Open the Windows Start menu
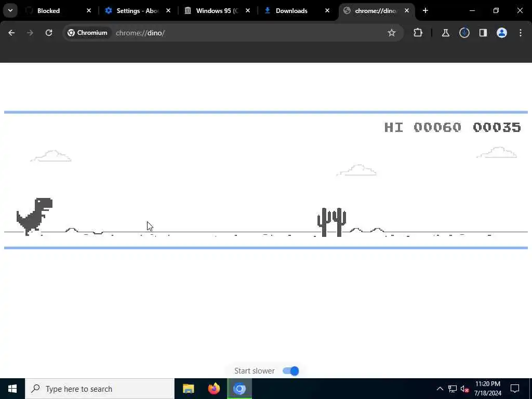Image resolution: width=532 pixels, height=399 pixels. pyautogui.click(x=12, y=389)
